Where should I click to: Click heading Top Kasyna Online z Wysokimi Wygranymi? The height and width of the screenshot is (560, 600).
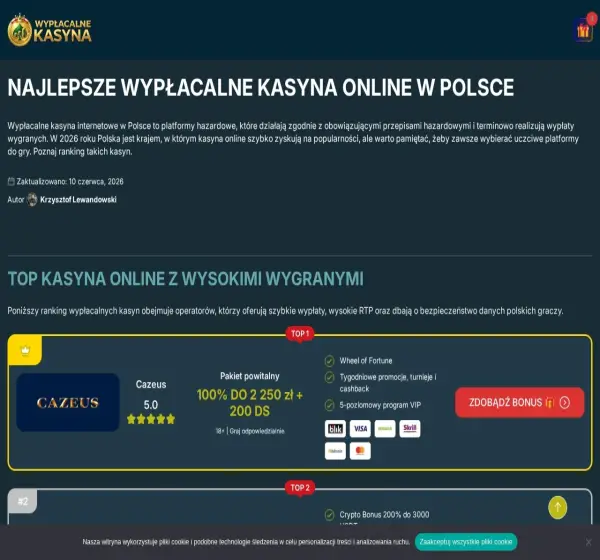coord(186,279)
